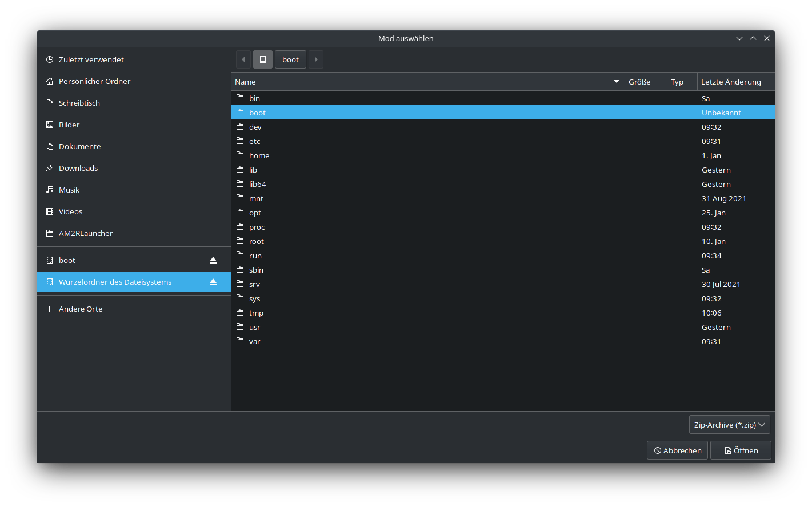The width and height of the screenshot is (812, 507).
Task: Open Schreibtisch from the sidebar
Action: coord(79,103)
